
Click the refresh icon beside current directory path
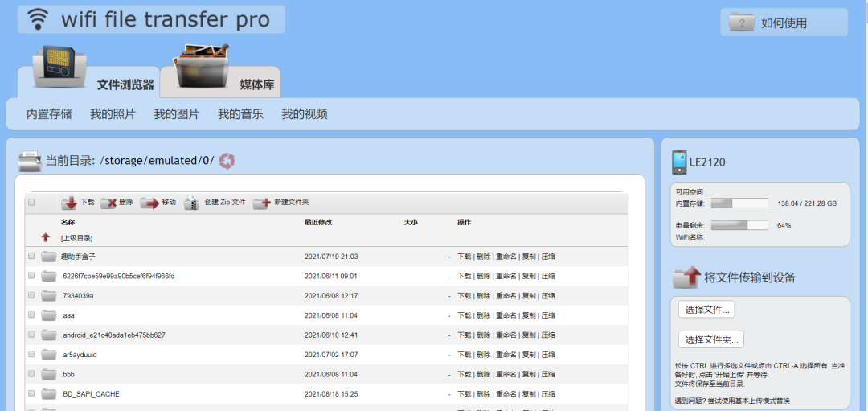click(x=227, y=161)
